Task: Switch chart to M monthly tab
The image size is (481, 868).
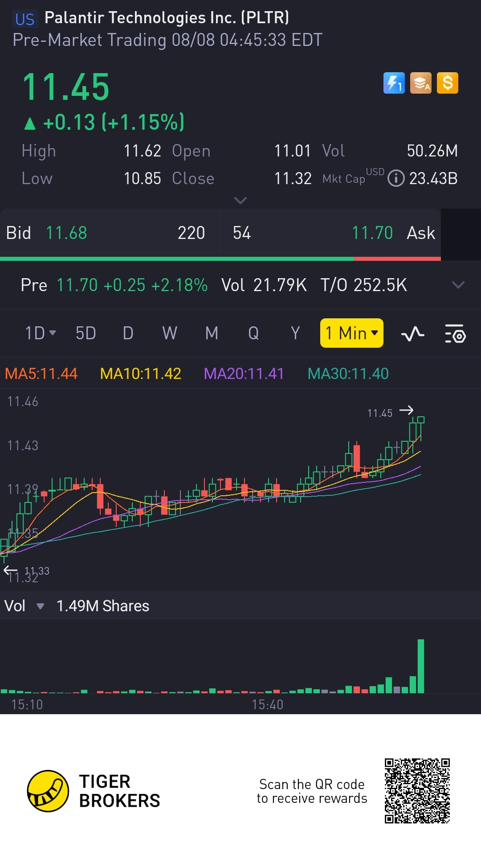Action: [x=212, y=333]
